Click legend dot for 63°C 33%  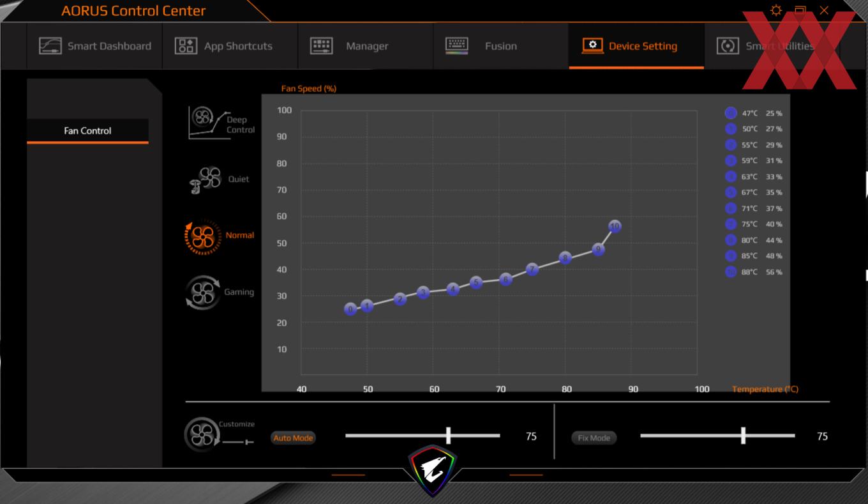(731, 176)
